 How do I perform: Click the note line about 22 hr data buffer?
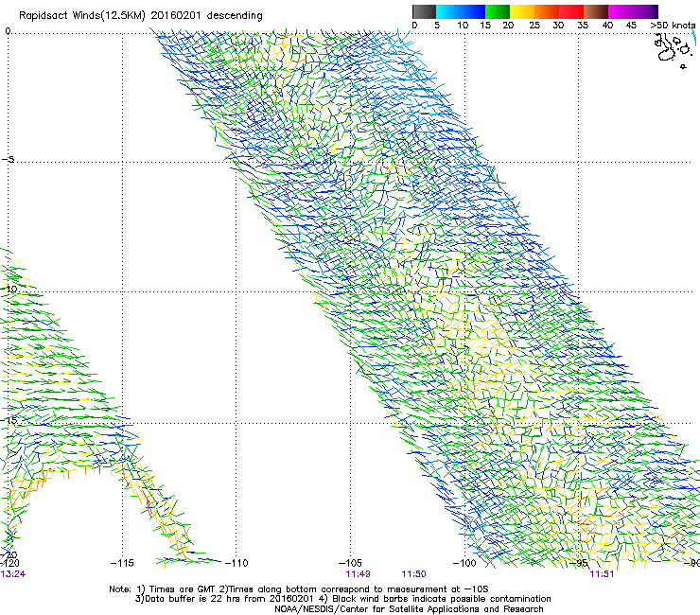[x=342, y=599]
